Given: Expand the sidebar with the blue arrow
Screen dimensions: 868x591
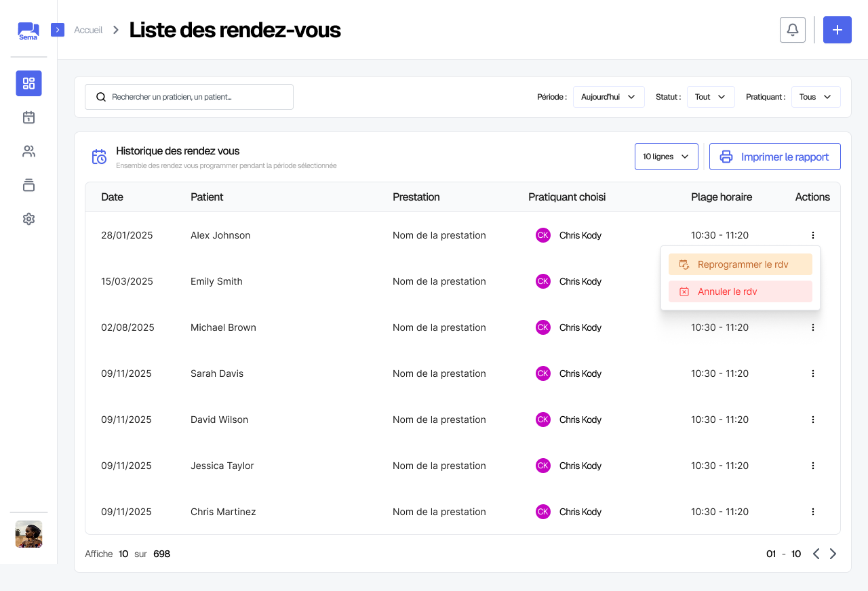Looking at the screenshot, I should point(58,30).
